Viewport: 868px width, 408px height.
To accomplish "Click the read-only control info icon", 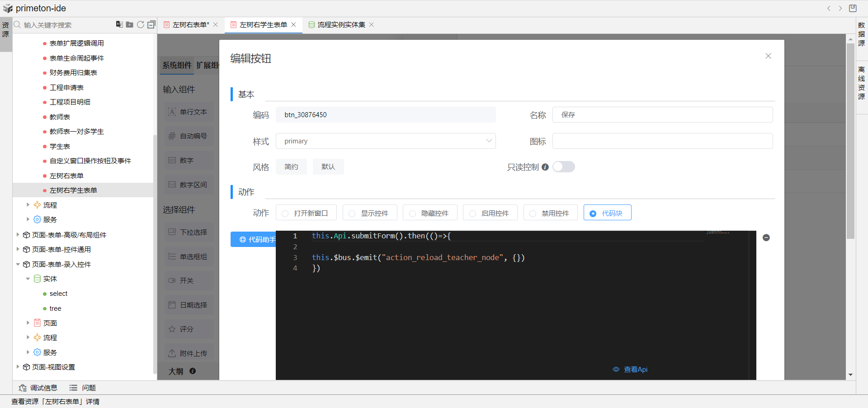I will coord(545,167).
